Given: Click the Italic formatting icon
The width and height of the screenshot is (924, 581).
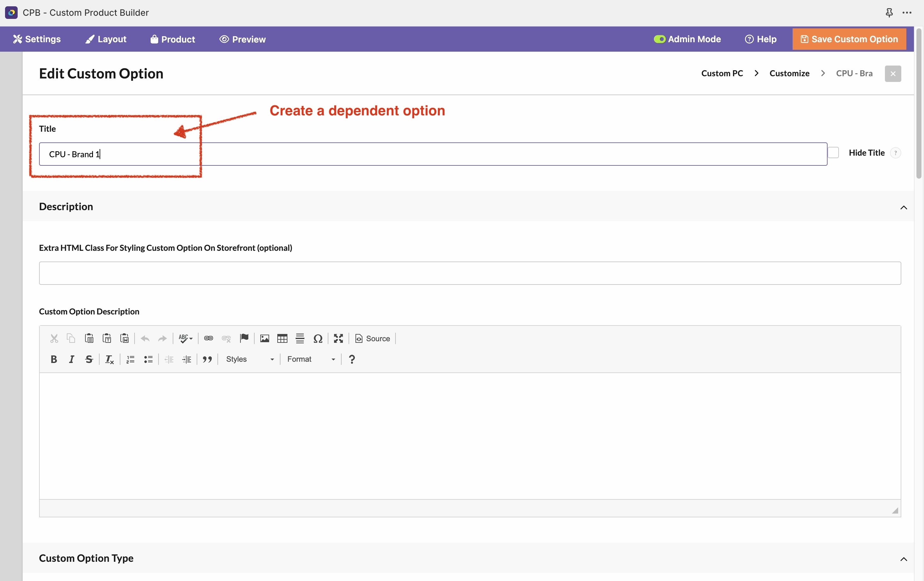Looking at the screenshot, I should (71, 359).
